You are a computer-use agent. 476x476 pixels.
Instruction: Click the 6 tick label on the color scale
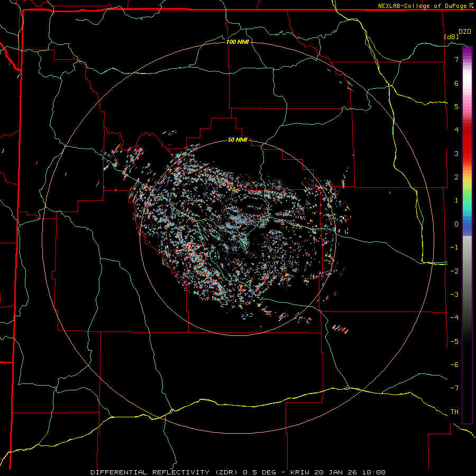(456, 83)
